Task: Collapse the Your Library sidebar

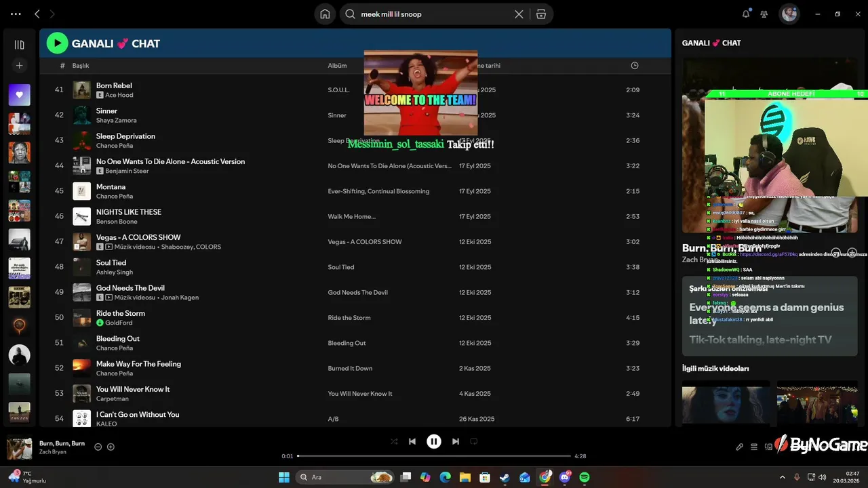Action: point(19,45)
